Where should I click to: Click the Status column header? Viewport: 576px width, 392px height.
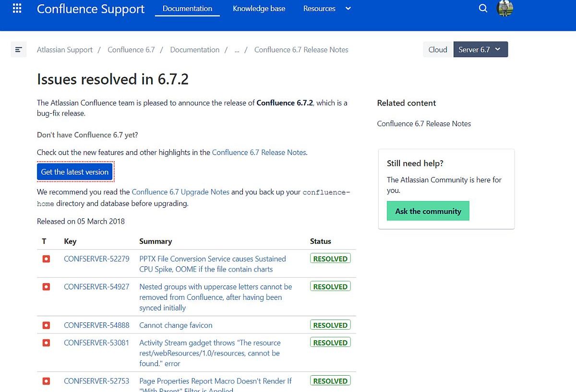pos(321,241)
